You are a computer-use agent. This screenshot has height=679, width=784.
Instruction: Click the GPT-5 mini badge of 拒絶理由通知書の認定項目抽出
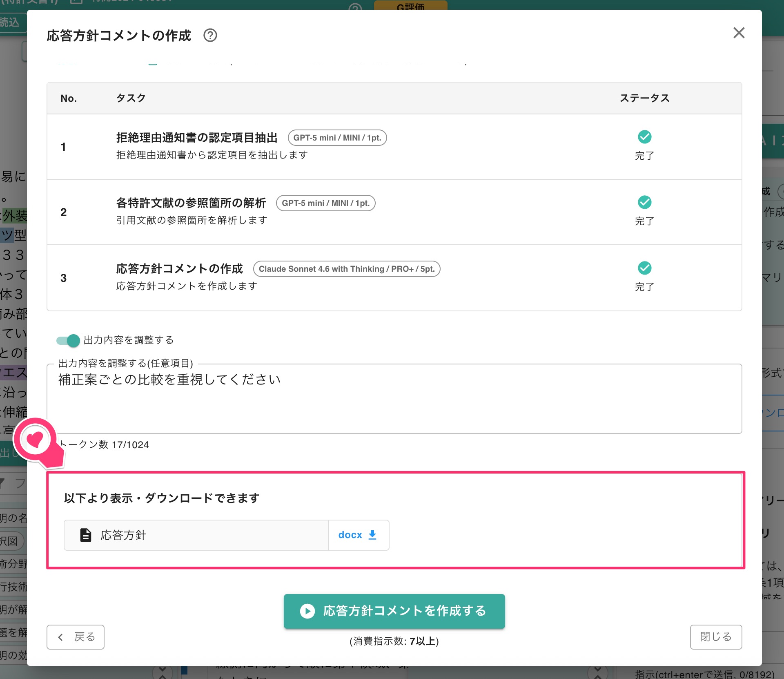[337, 138]
